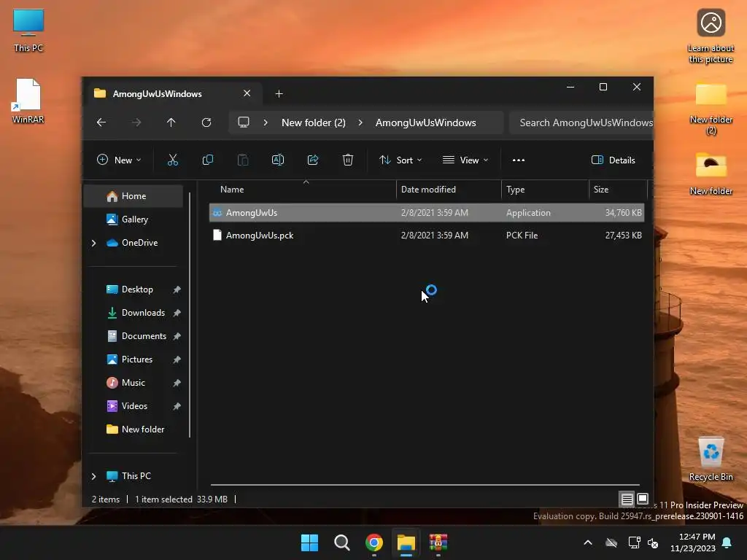The height and width of the screenshot is (560, 747).
Task: Go up one folder level
Action: (171, 122)
